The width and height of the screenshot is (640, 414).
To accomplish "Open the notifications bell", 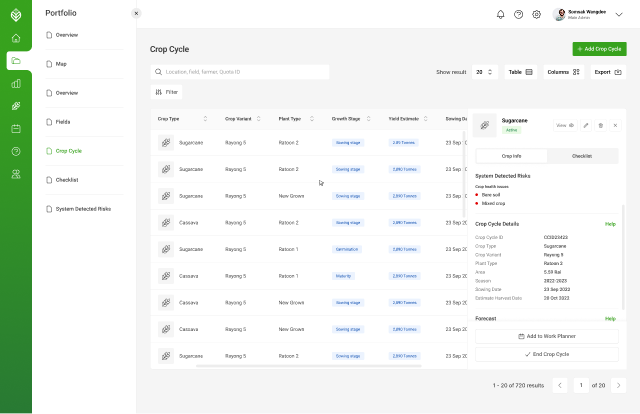I will [500, 14].
